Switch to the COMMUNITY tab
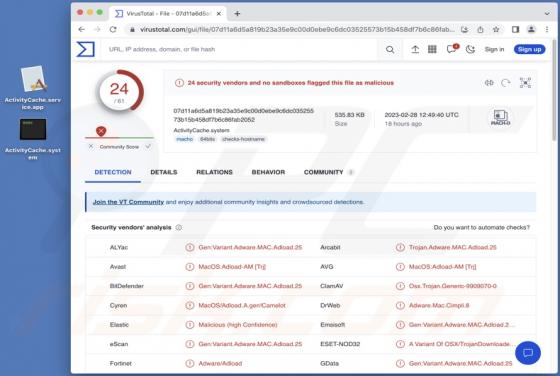 [328, 172]
